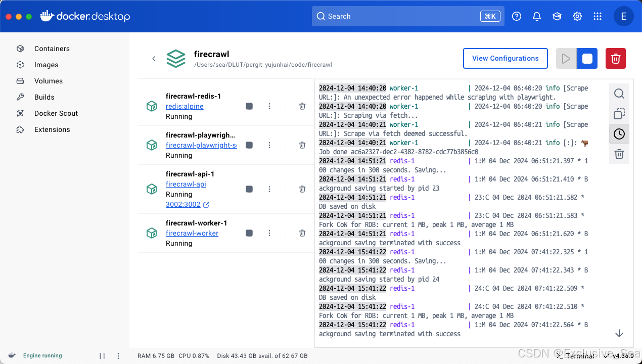Open more options for firecrawl-api-1
Image resolution: width=642 pixels, height=364 pixels.
coord(269,189)
